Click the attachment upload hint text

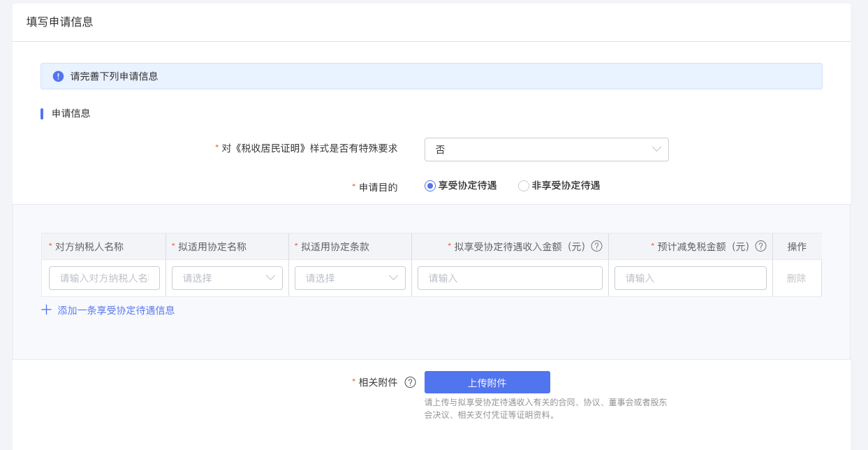coord(546,409)
